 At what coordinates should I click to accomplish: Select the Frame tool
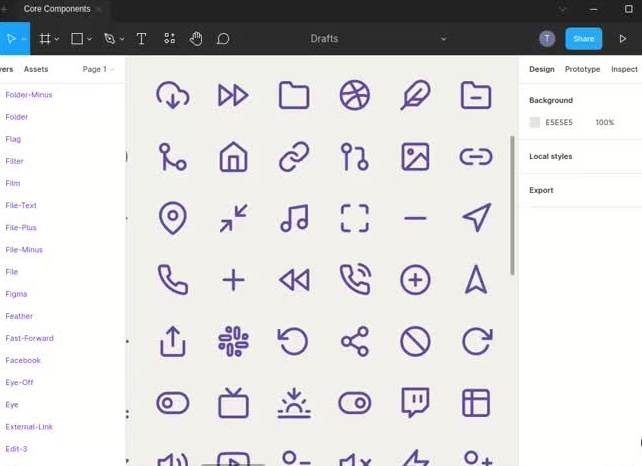(44, 39)
